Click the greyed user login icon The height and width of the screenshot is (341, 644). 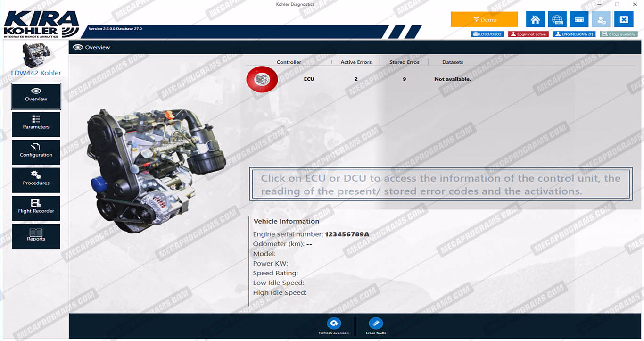[601, 19]
